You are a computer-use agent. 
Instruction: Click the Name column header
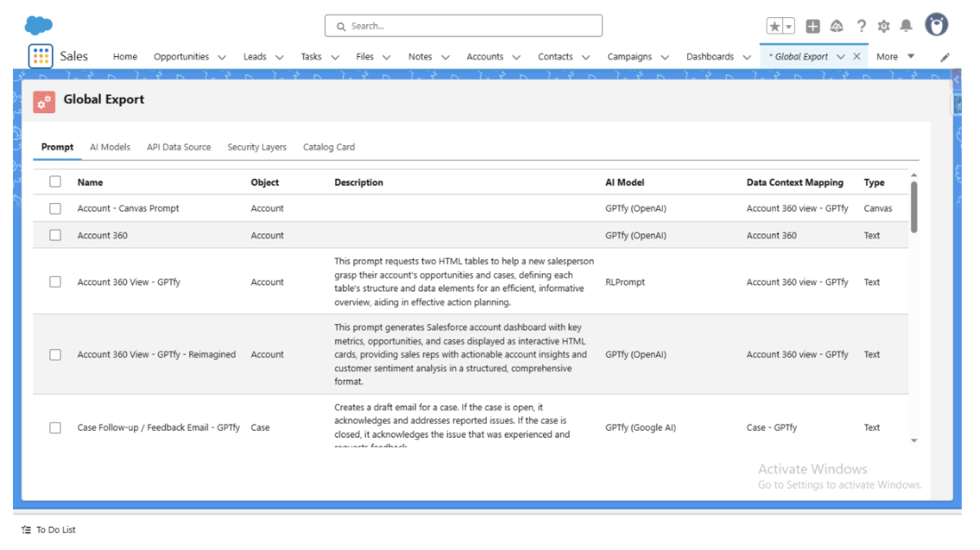pos(90,182)
